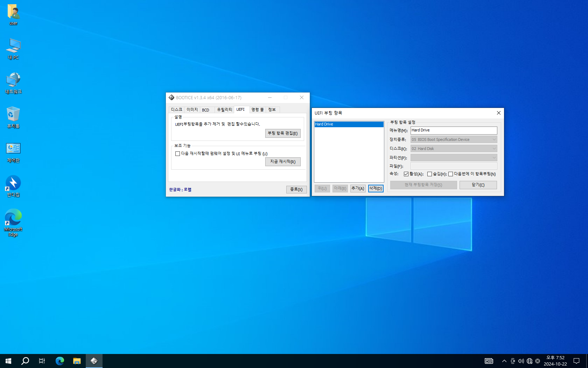Open the 디스크 Hard Disk dropdown

click(454, 149)
